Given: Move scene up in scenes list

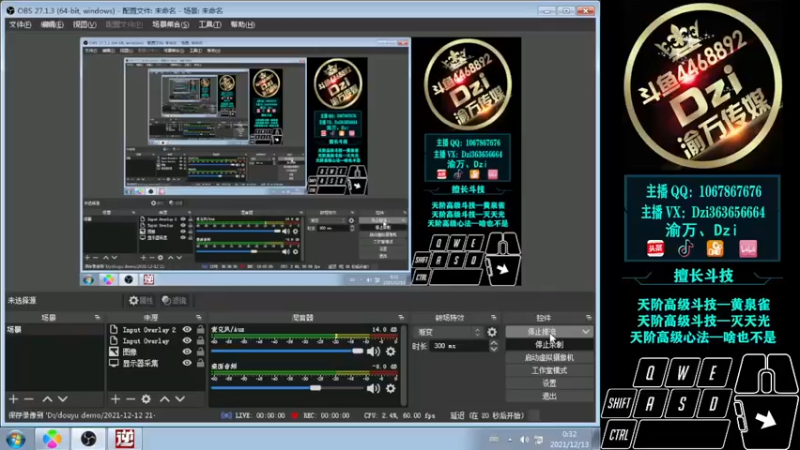Looking at the screenshot, I should tap(47, 399).
